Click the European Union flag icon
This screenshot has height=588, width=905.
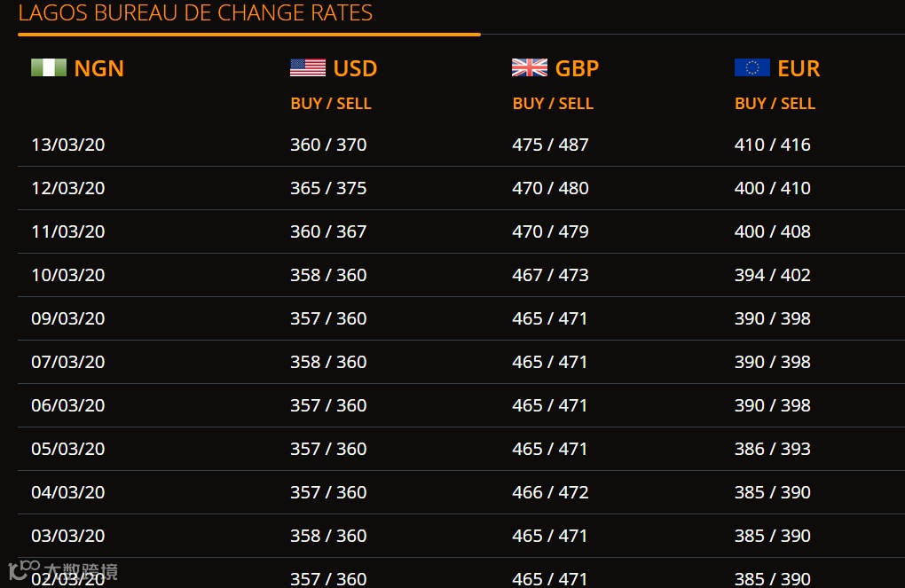point(752,68)
